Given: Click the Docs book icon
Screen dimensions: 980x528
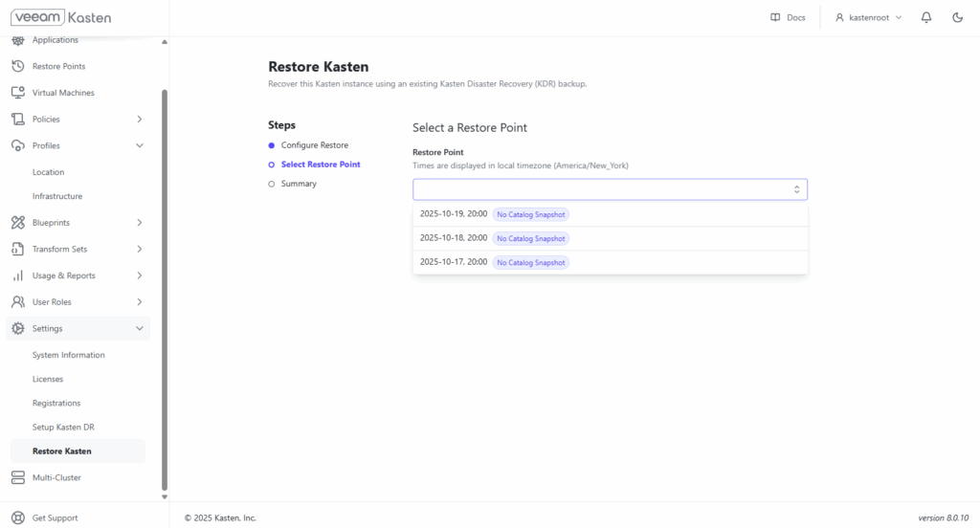Looking at the screenshot, I should pos(775,17).
